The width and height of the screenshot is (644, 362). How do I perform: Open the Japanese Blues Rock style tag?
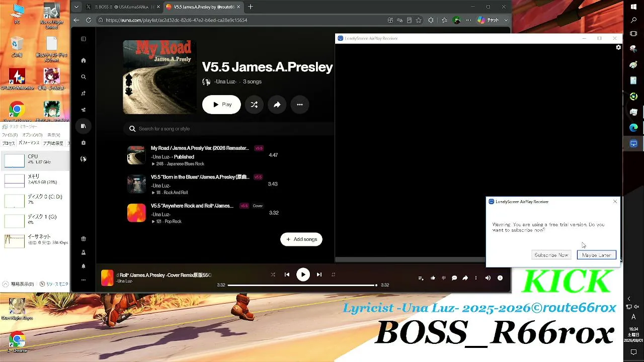point(185,164)
